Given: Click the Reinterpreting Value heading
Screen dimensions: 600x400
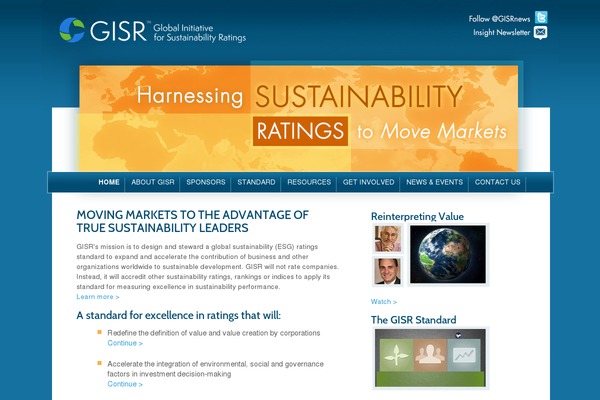Looking at the screenshot, I should click(417, 216).
